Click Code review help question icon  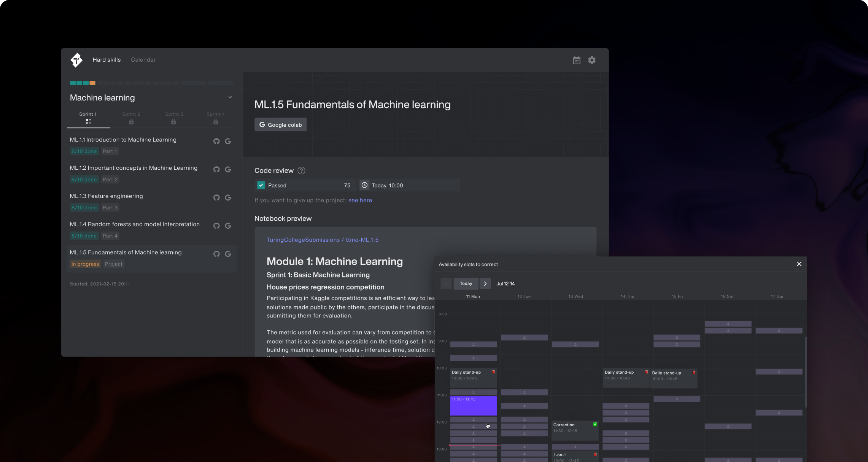(301, 170)
